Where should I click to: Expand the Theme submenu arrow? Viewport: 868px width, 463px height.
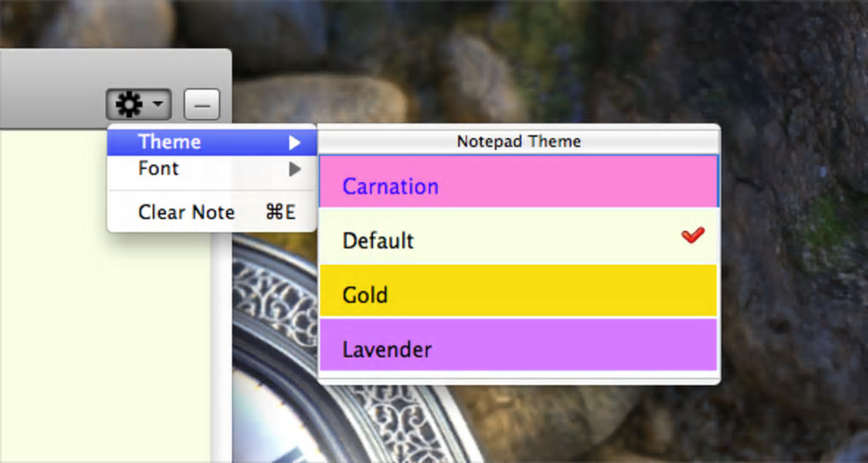[294, 142]
